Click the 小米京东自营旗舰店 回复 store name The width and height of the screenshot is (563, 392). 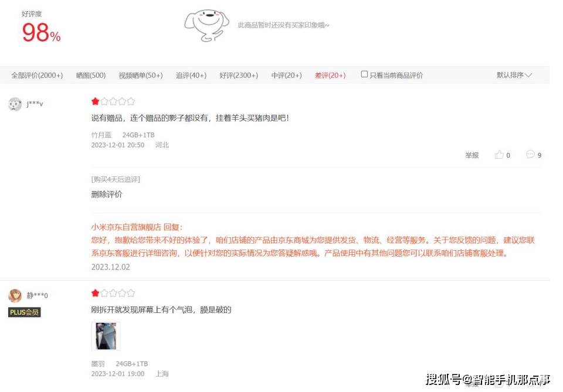click(x=126, y=227)
